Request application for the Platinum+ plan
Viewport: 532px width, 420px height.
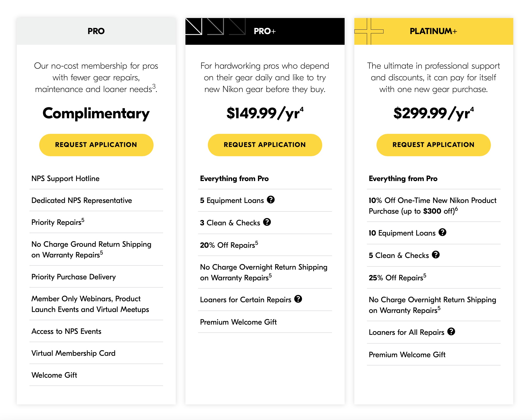(433, 145)
